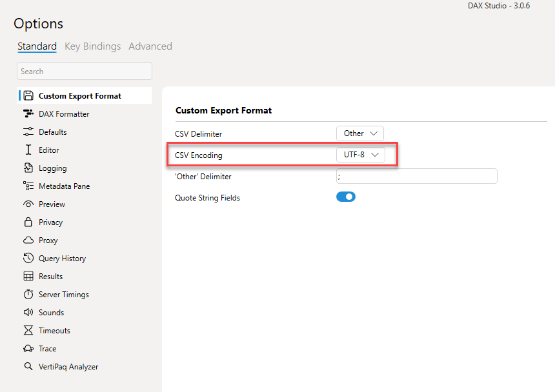Focus the options Search box
The height and width of the screenshot is (392, 555).
point(85,71)
